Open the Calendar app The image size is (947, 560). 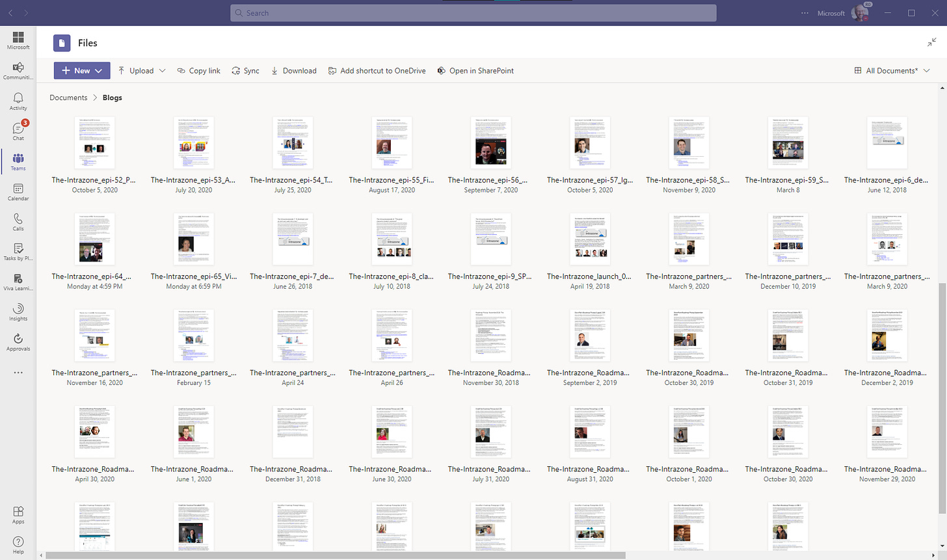pos(18,191)
